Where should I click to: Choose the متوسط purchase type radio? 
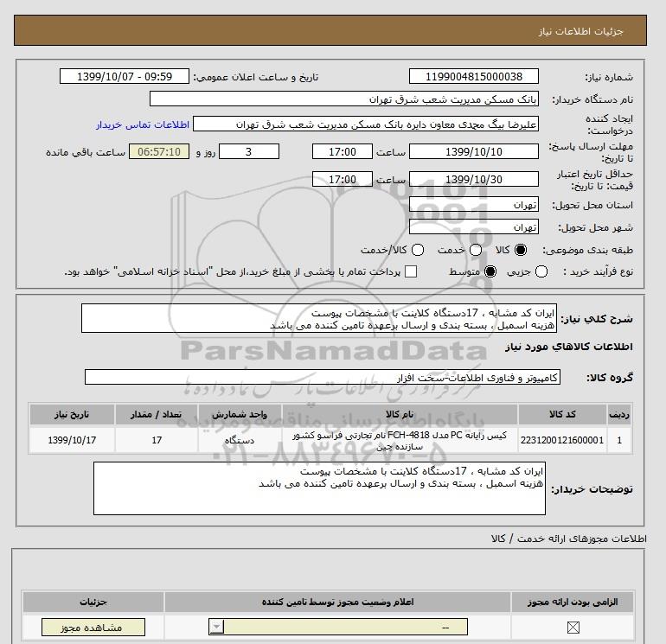pyautogui.click(x=490, y=271)
